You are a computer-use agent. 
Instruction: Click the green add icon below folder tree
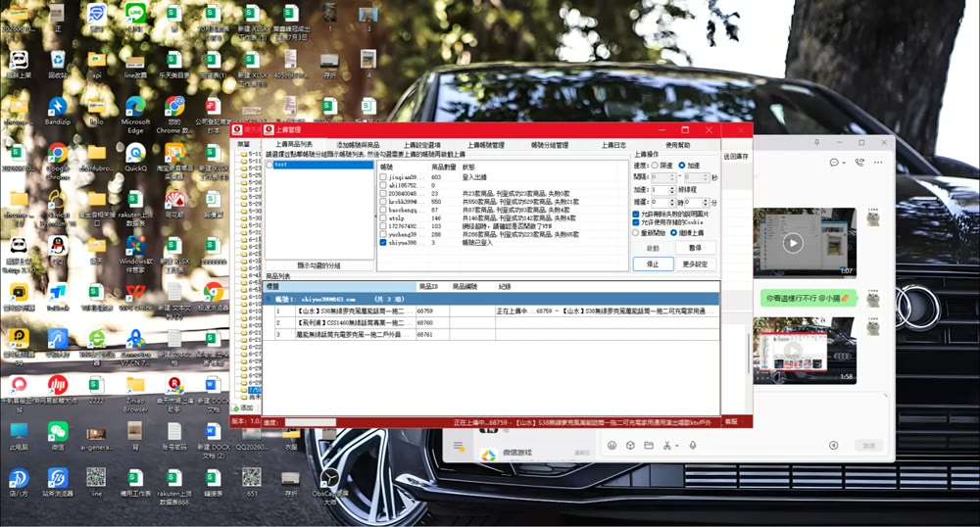237,407
